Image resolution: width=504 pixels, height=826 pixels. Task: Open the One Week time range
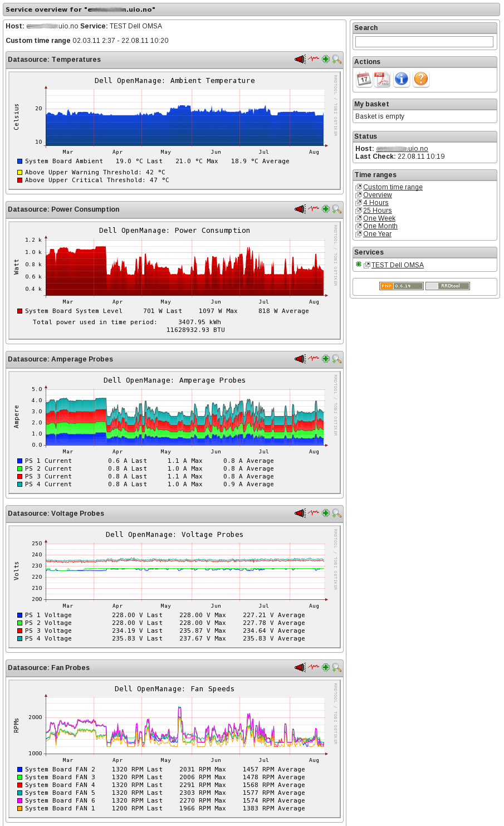[379, 218]
